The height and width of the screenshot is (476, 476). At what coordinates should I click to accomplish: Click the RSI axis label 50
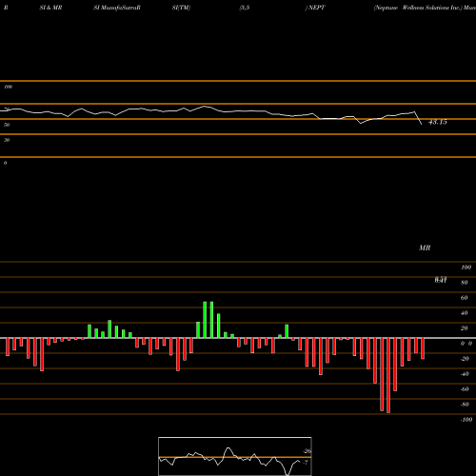(7, 125)
